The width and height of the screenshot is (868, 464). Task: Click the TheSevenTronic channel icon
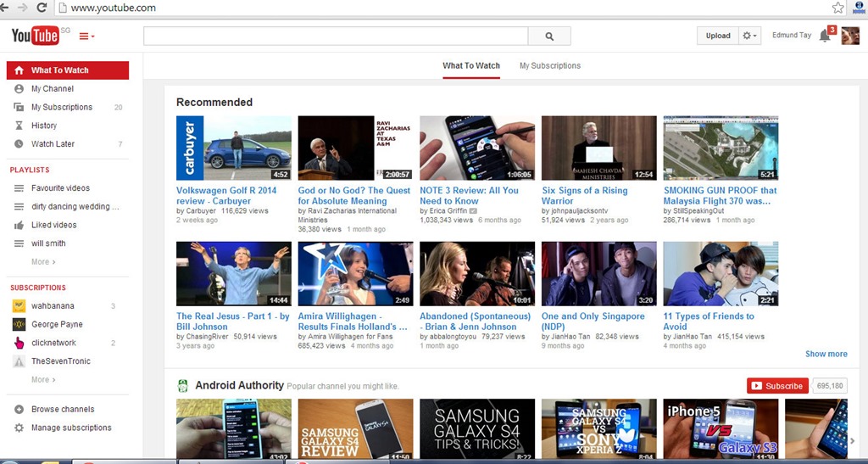[x=19, y=361]
